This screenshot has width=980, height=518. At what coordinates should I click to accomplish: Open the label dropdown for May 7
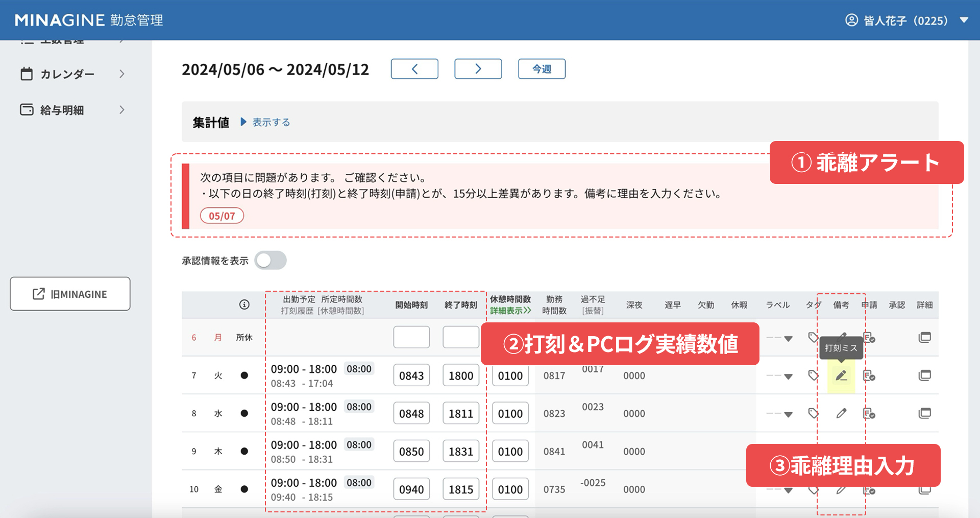pyautogui.click(x=779, y=376)
